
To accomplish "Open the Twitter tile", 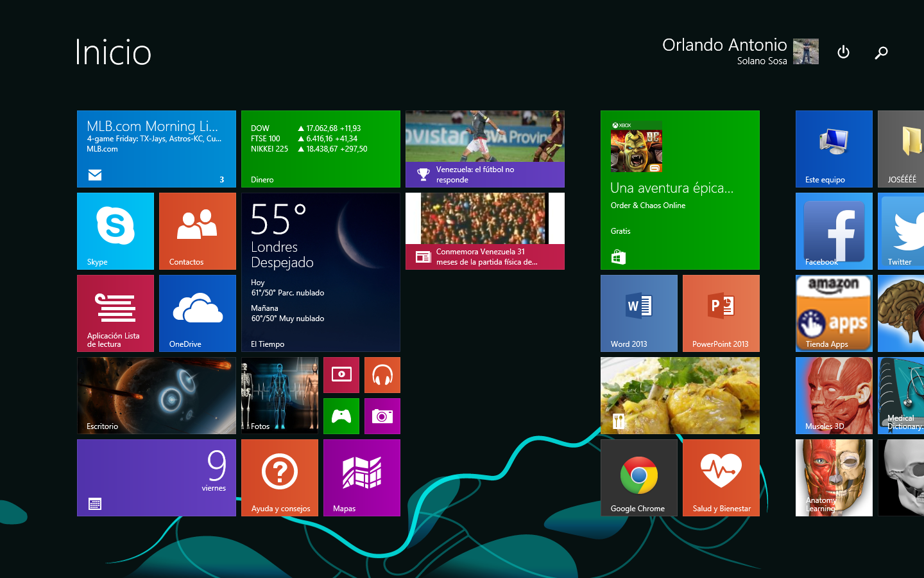I will point(901,231).
